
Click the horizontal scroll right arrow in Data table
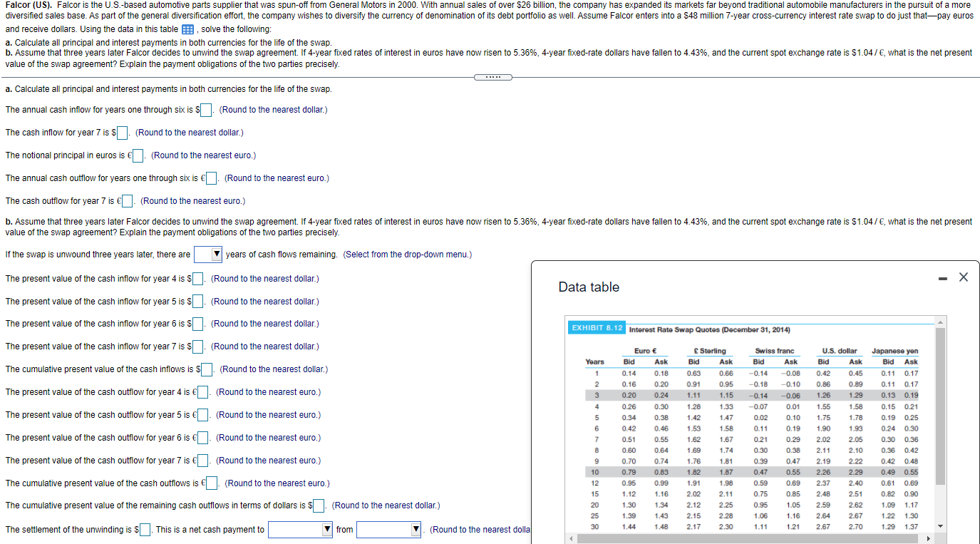(929, 538)
